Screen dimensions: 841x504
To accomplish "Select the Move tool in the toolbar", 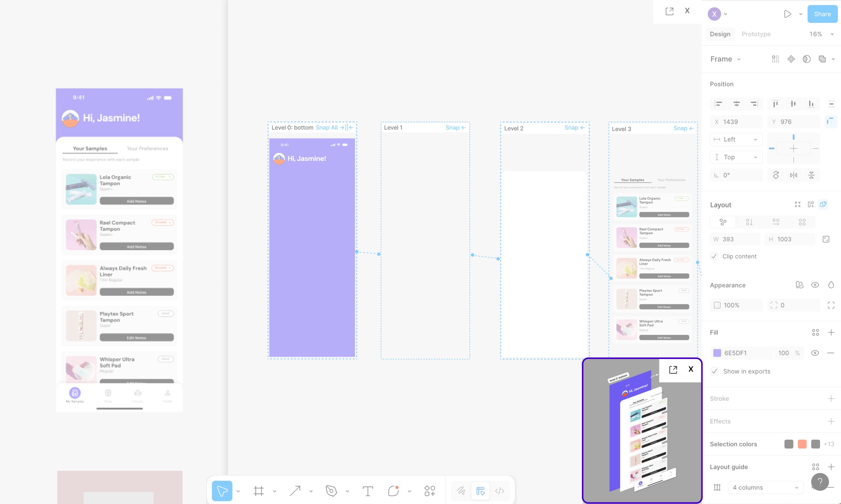I will pyautogui.click(x=222, y=491).
